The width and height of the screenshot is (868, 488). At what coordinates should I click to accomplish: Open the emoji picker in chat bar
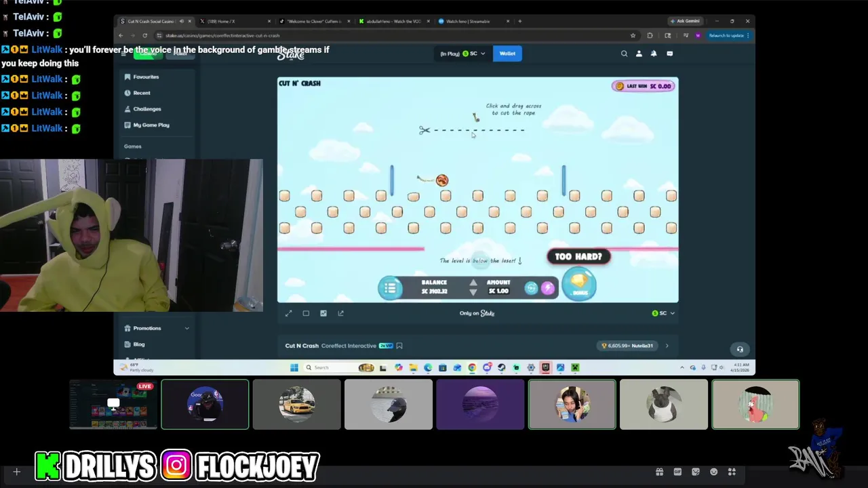pos(713,472)
